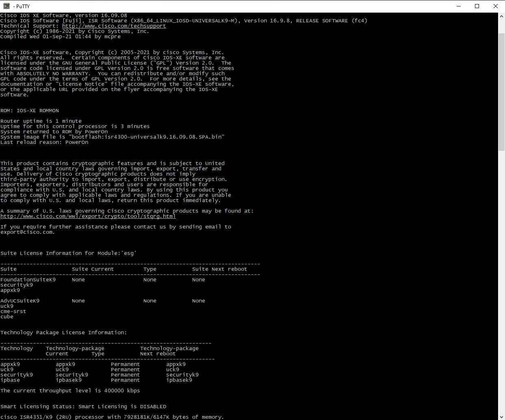Click 'Compiled Wed 01-Sep-21 01:44 by mcpre'
Viewport: 505px width, 420px height.
point(61,37)
